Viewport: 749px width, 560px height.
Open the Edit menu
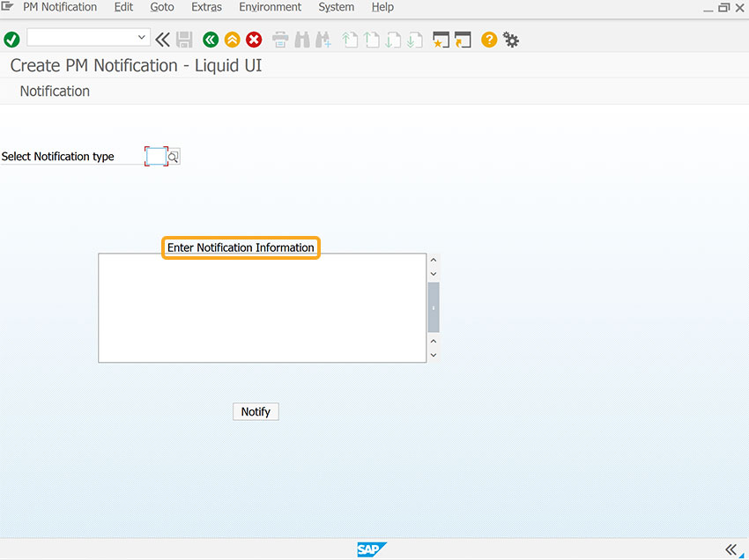click(x=123, y=7)
